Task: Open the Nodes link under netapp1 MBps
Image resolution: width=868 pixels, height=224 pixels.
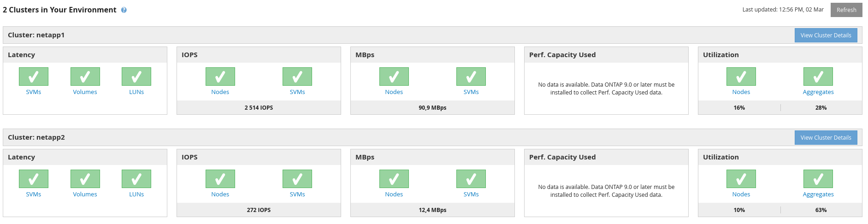Action: click(x=394, y=92)
